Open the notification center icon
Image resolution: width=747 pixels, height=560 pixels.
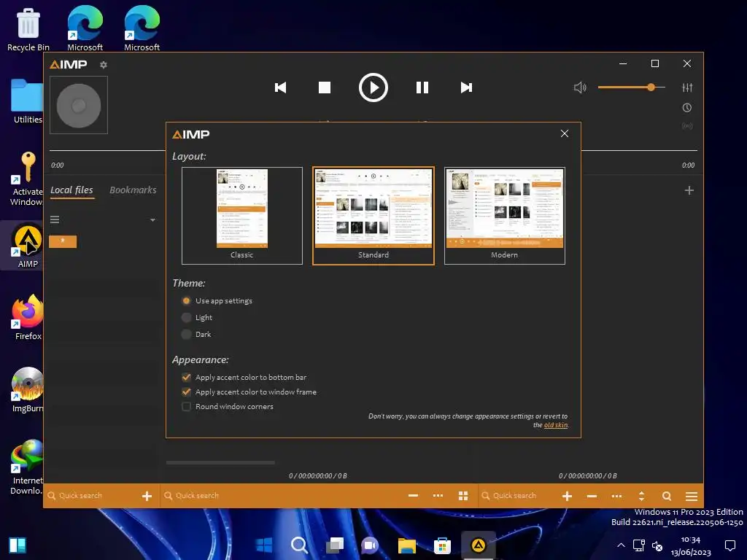(x=729, y=545)
